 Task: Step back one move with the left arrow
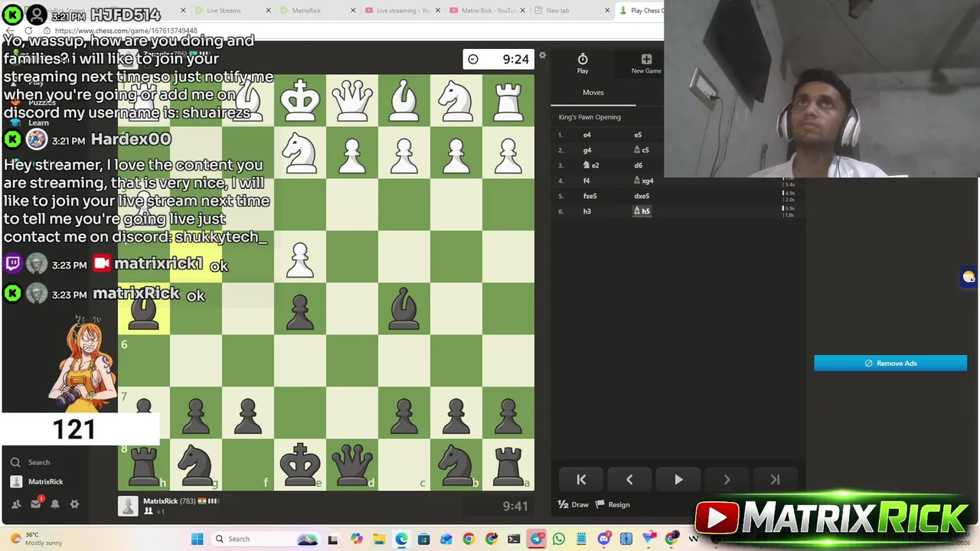[629, 480]
